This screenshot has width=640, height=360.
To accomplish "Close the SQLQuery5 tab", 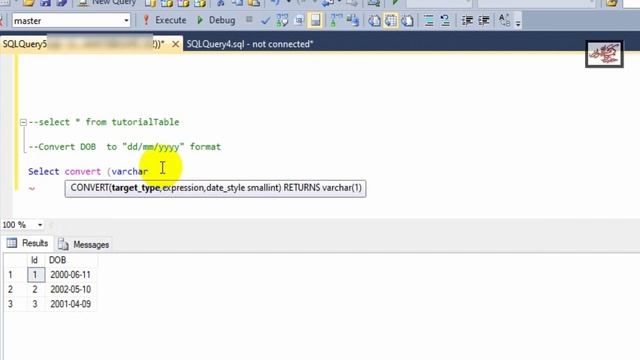I will coord(176,44).
